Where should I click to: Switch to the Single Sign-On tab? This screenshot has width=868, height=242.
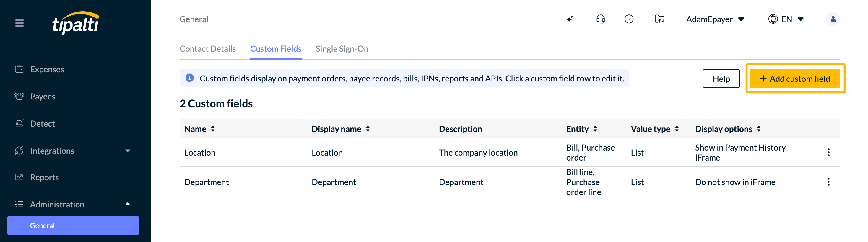(342, 49)
